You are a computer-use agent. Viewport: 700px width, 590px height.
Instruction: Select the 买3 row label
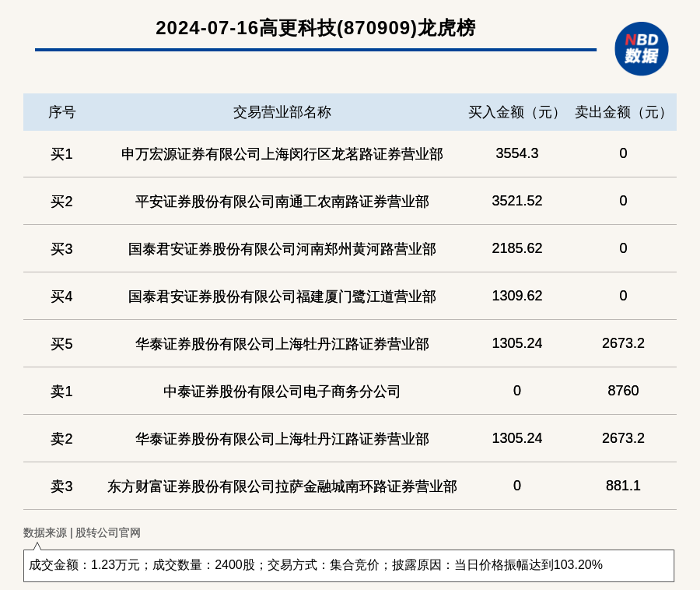click(x=61, y=249)
